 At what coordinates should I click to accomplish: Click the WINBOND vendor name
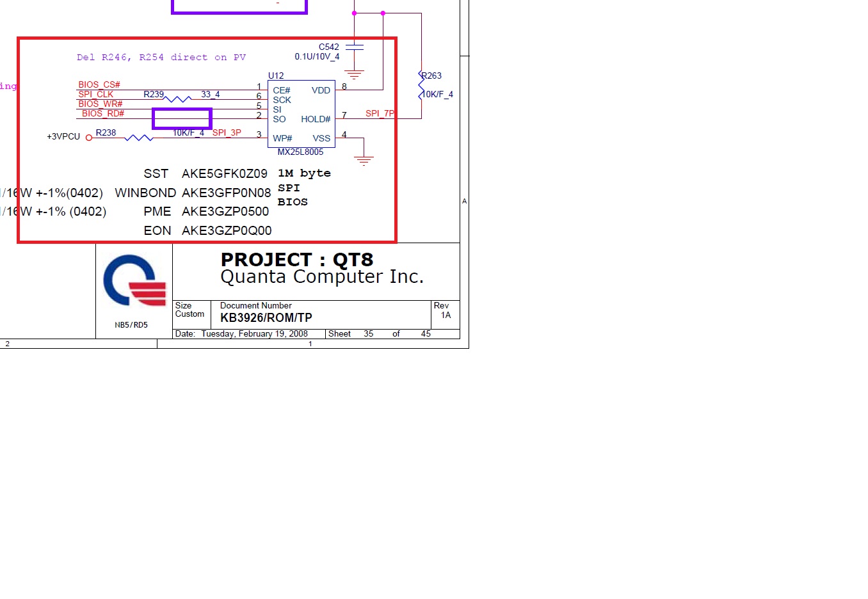(x=145, y=193)
